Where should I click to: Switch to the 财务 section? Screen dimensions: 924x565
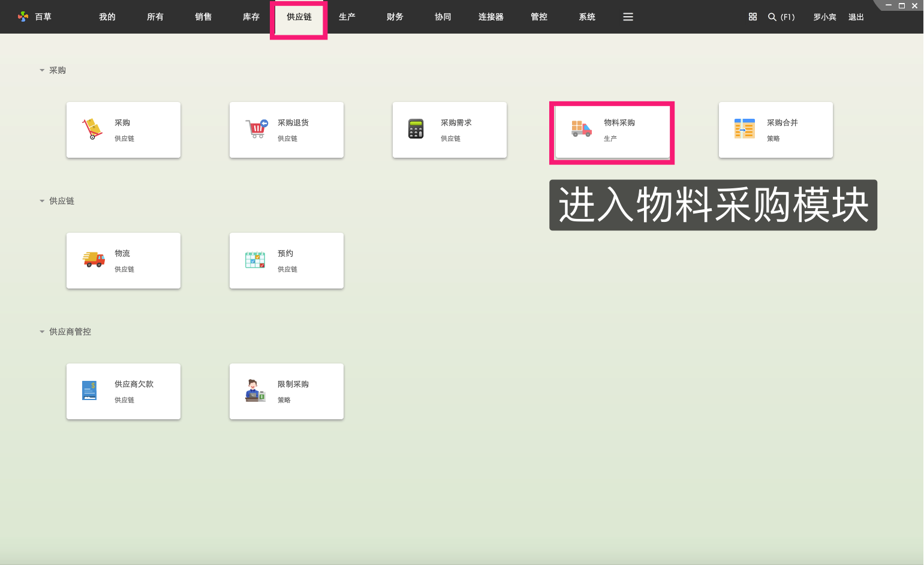coord(395,17)
